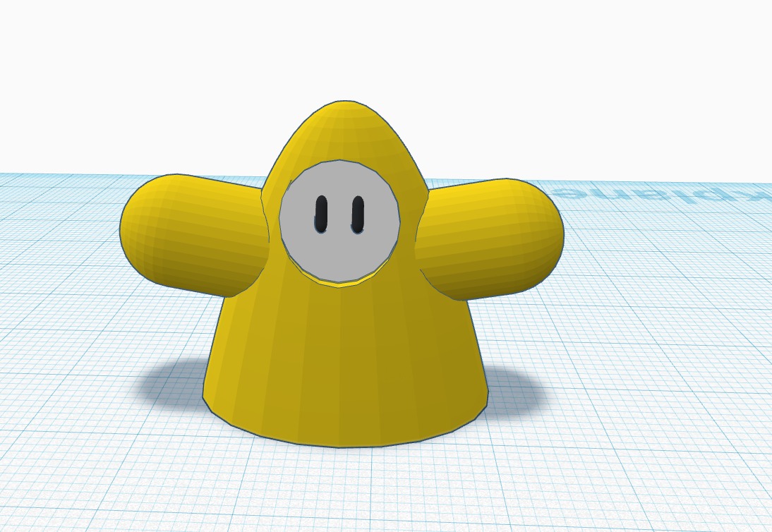Select the right black eye shape
This screenshot has width=772, height=532.
358,214
